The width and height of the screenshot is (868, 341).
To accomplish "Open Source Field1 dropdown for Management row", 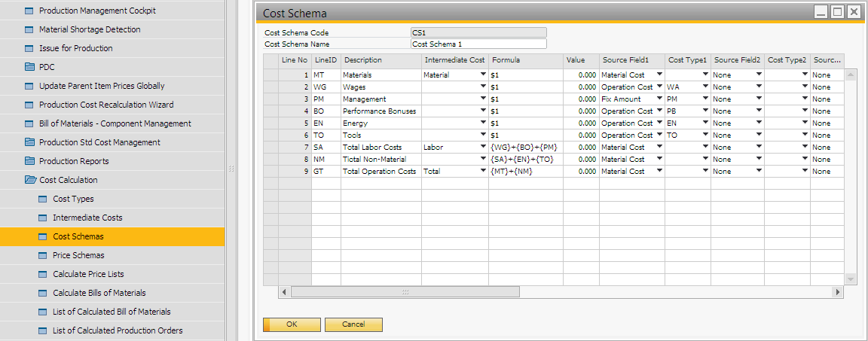I will click(x=659, y=99).
